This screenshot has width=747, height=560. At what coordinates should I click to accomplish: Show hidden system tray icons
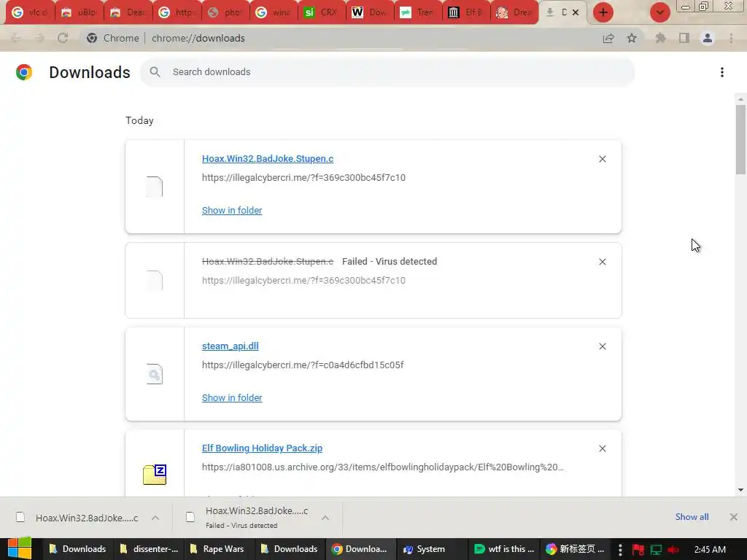[x=620, y=550]
